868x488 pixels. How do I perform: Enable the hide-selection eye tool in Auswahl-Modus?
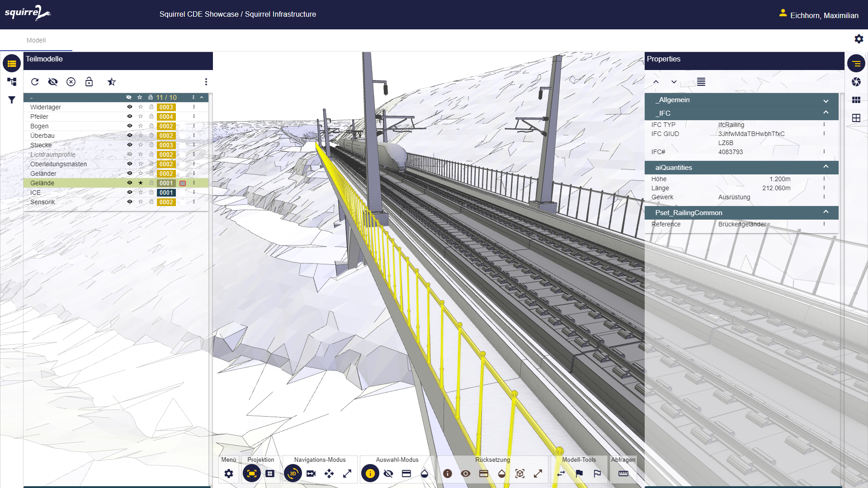388,474
